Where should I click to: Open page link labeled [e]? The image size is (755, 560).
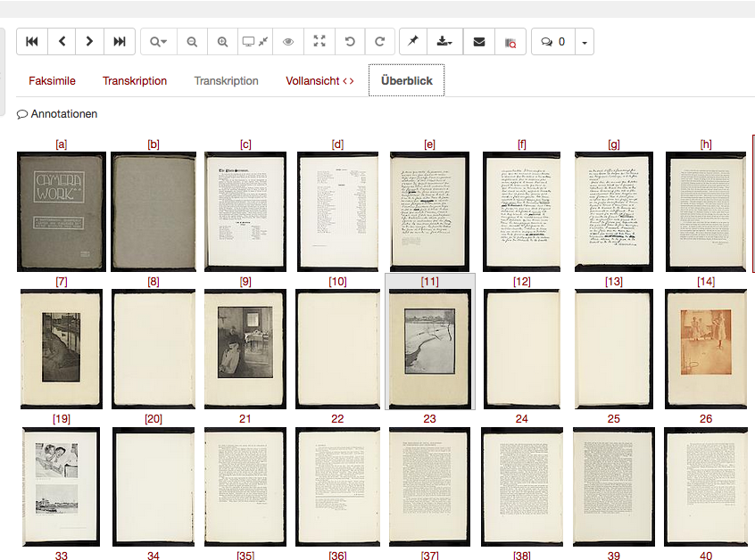coord(429,144)
